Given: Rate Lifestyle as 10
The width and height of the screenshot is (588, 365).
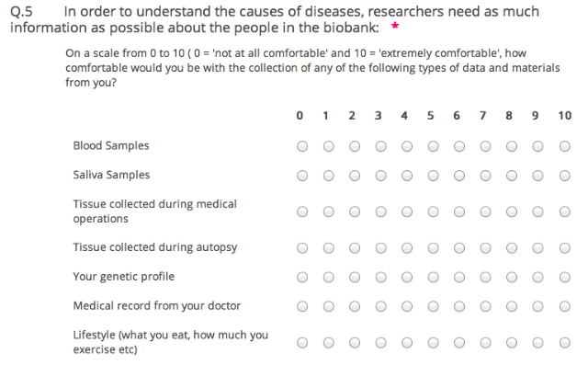Looking at the screenshot, I should [x=565, y=343].
